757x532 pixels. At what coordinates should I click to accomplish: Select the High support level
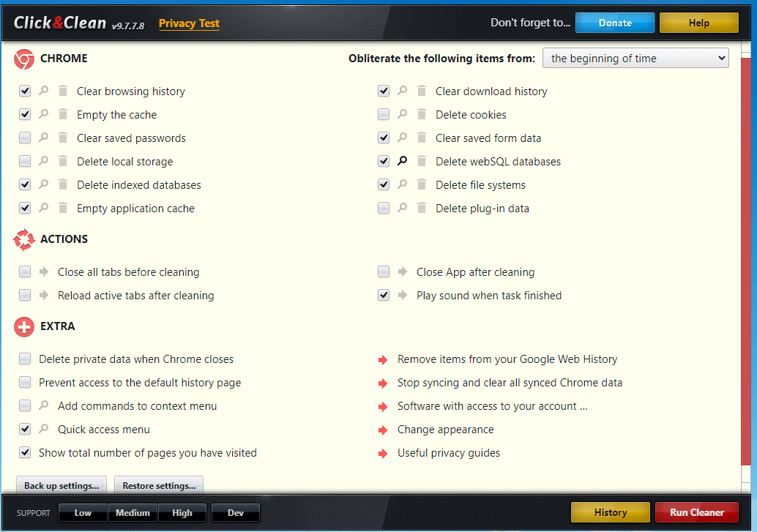[182, 513]
